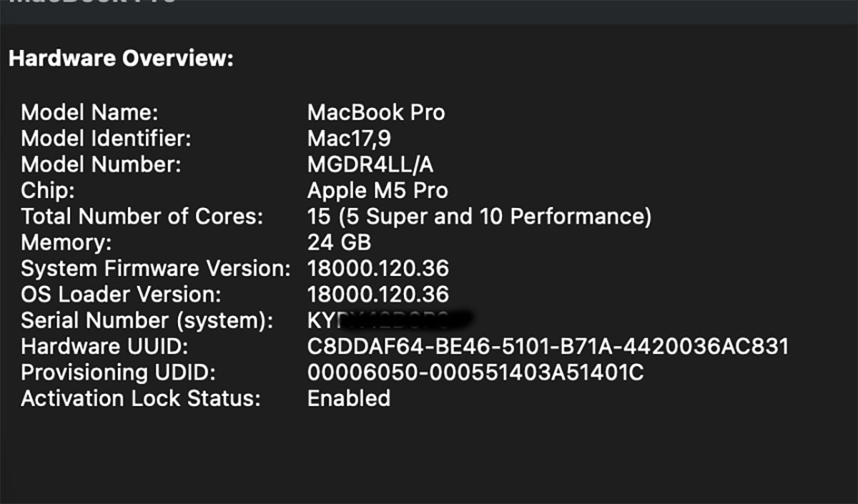Viewport: 858px width, 504px height.
Task: Click the Total Number of Cores label
Action: pos(142,216)
